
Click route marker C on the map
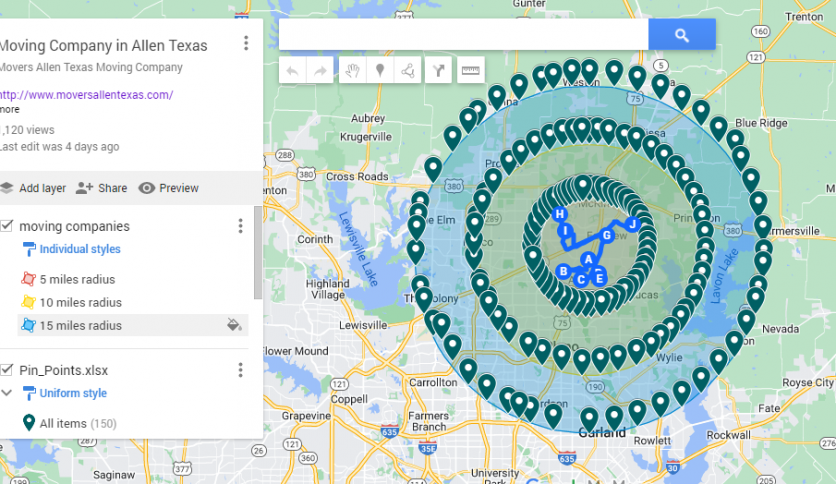(x=581, y=280)
